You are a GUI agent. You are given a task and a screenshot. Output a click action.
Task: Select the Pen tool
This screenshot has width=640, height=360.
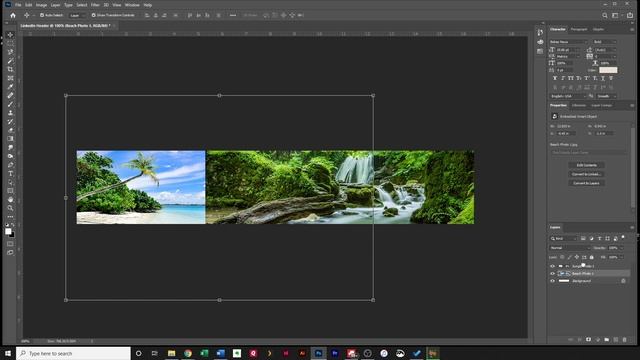click(11, 165)
